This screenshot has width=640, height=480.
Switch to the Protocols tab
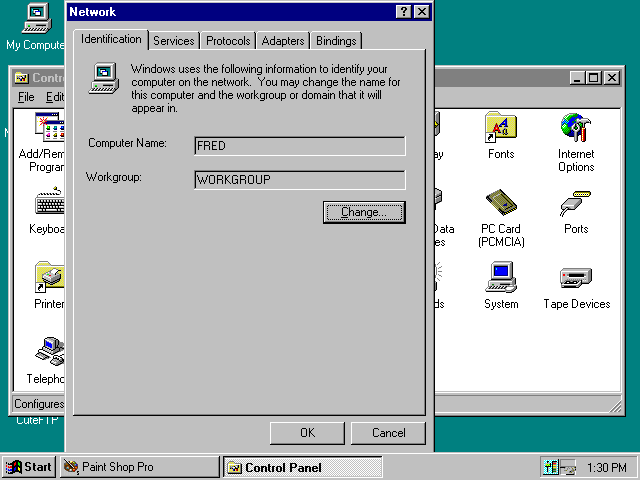pos(228,41)
